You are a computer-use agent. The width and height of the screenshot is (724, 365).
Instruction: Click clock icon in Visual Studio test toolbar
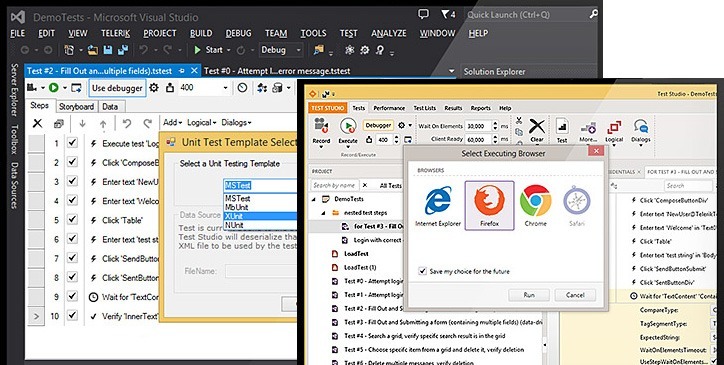(242, 87)
